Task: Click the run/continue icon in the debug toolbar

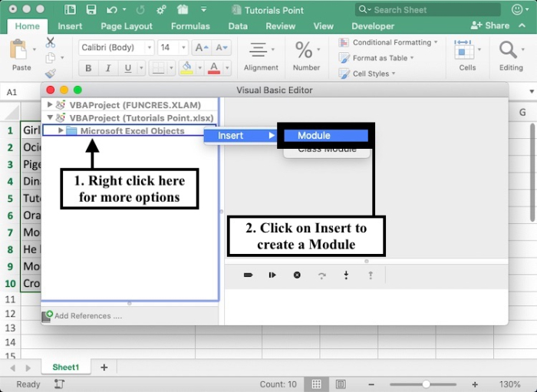Action: pyautogui.click(x=272, y=275)
